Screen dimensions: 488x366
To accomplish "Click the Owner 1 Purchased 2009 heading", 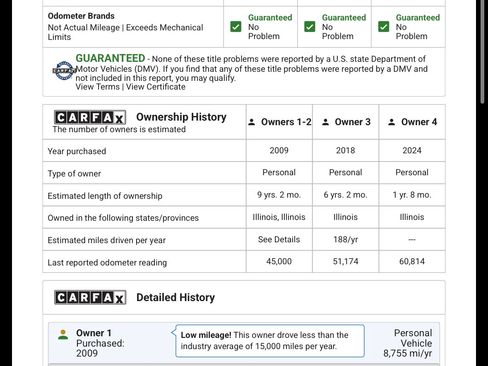I will click(x=100, y=343).
